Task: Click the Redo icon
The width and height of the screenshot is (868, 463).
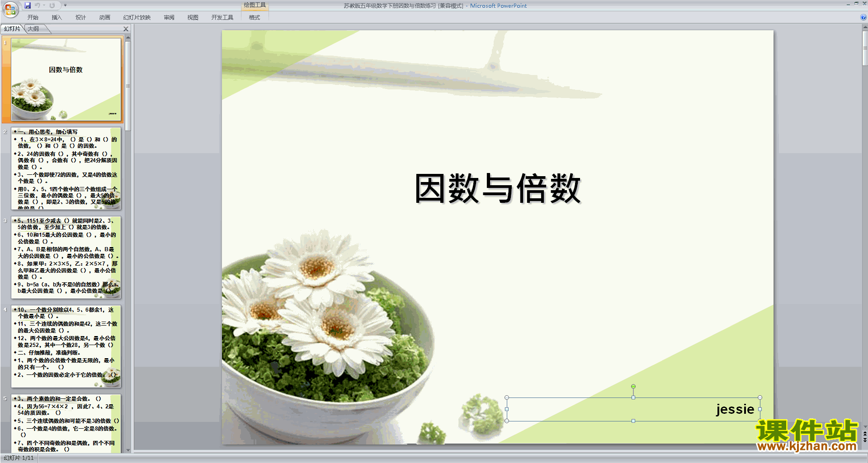Action: tap(52, 5)
